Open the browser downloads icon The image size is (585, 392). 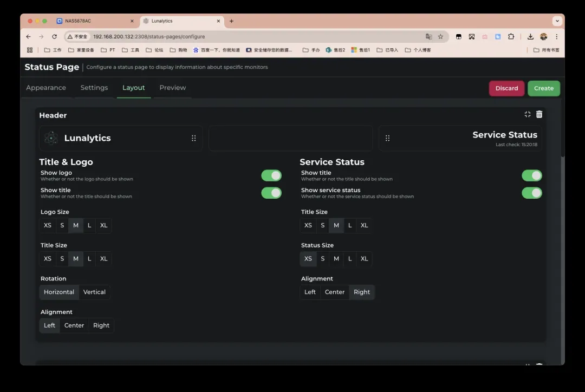[530, 36]
